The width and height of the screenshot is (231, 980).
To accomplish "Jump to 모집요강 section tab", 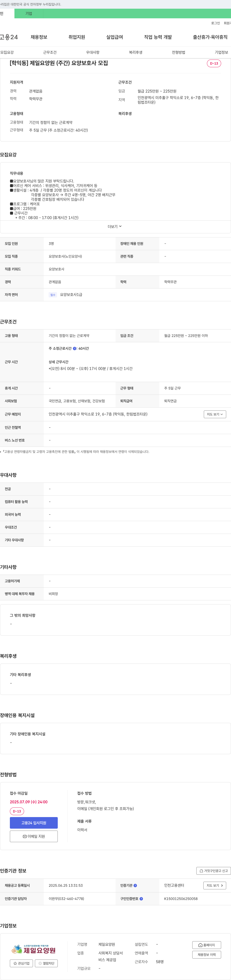I will (7, 53).
